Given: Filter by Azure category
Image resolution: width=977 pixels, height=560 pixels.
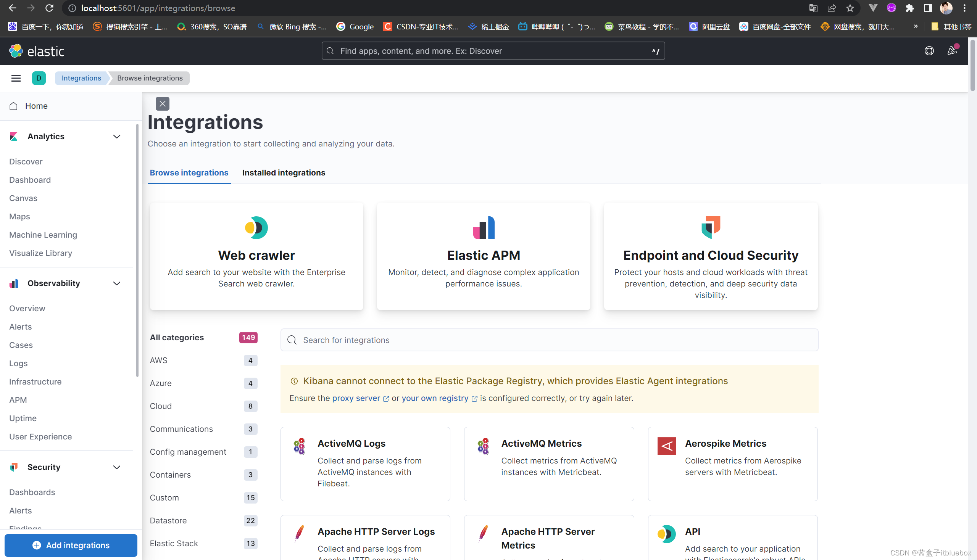Looking at the screenshot, I should (203, 383).
